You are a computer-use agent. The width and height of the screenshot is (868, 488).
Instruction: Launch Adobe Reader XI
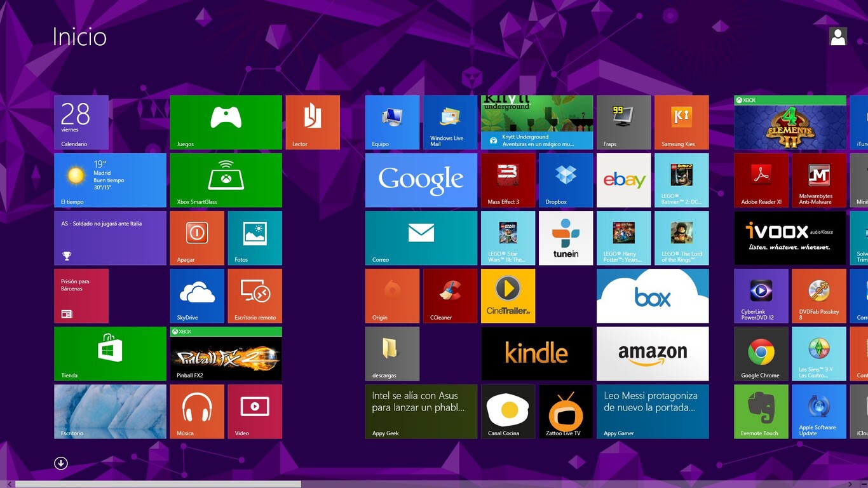pyautogui.click(x=761, y=180)
